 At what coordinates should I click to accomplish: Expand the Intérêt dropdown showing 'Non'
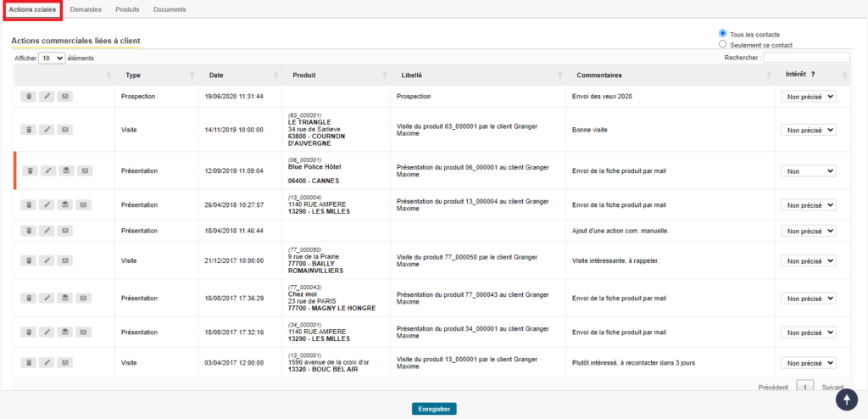[x=808, y=170]
